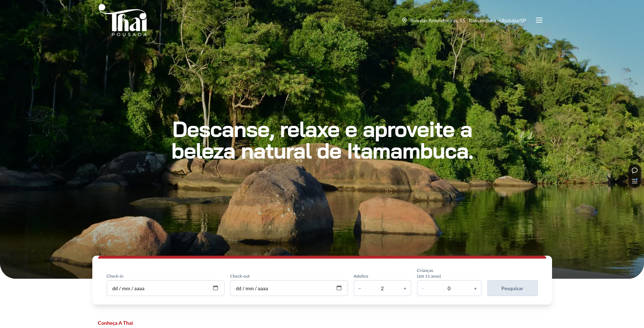Click the red bar above the booking form
The height and width of the screenshot is (328, 644).
pyautogui.click(x=322, y=258)
